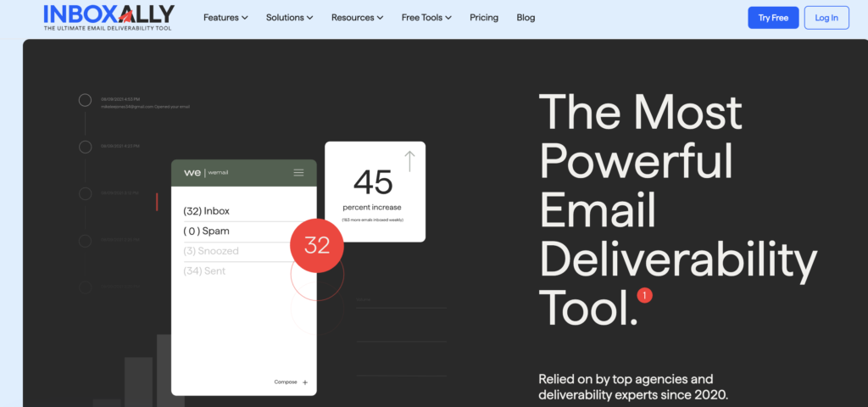Click the Compose plus button

305,382
